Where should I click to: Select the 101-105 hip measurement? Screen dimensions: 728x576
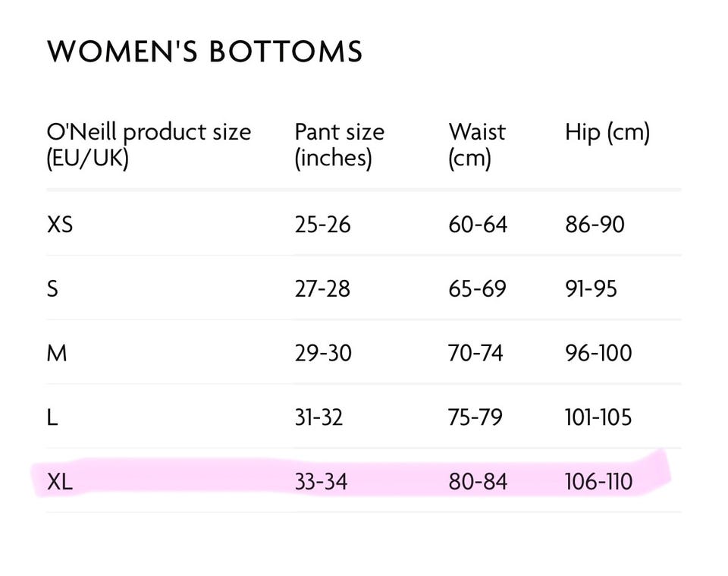point(598,417)
